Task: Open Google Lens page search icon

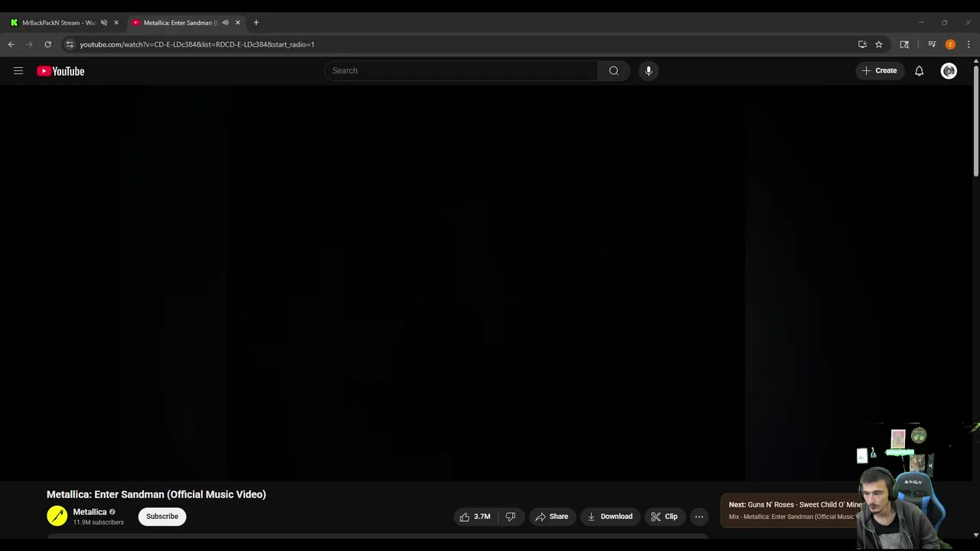Action: (x=904, y=44)
